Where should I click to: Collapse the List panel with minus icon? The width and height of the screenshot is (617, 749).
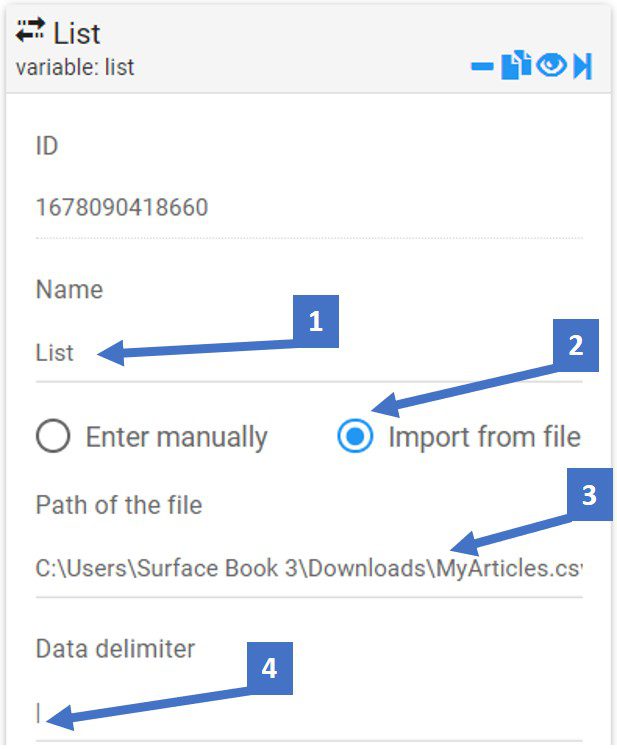tap(482, 66)
